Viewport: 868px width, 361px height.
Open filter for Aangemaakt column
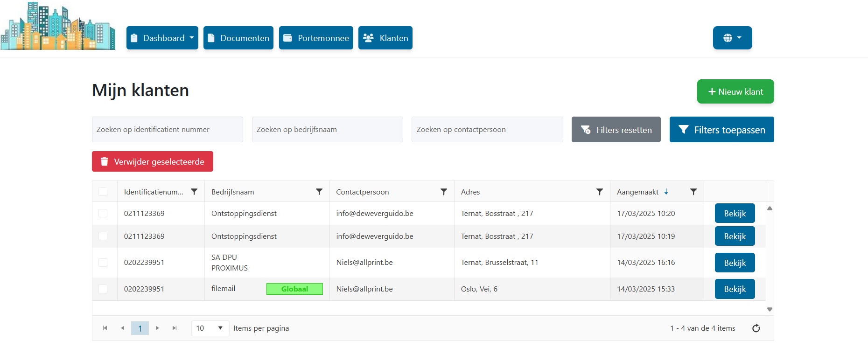click(x=693, y=192)
